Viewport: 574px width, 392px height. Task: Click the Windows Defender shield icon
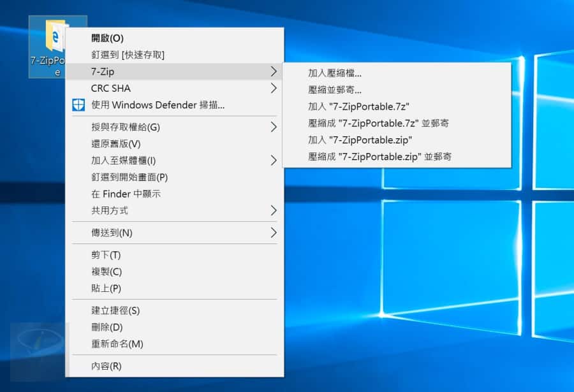click(78, 105)
